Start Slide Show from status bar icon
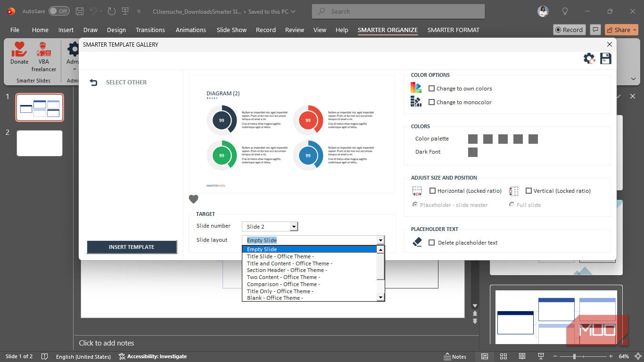 (x=541, y=356)
